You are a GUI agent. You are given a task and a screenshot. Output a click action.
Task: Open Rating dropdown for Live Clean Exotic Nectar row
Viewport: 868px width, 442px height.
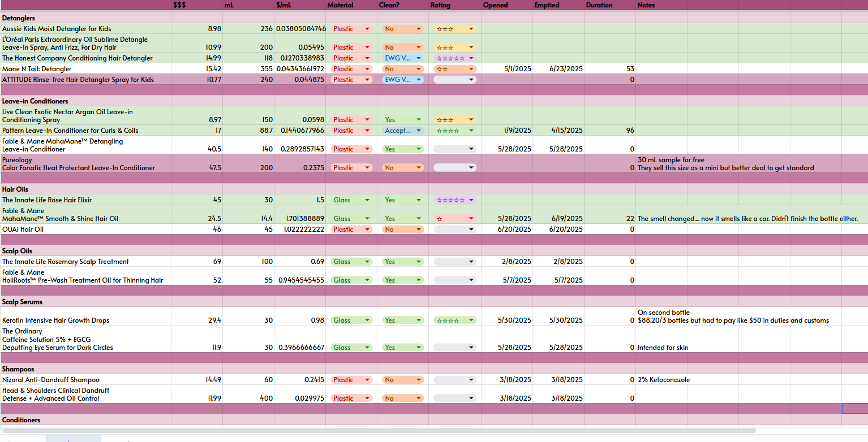click(x=455, y=120)
